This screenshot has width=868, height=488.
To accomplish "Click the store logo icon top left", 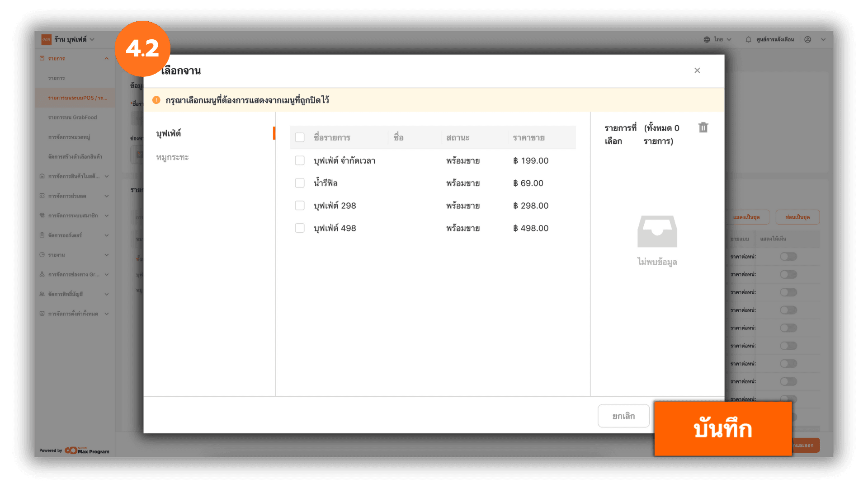I will 46,40.
